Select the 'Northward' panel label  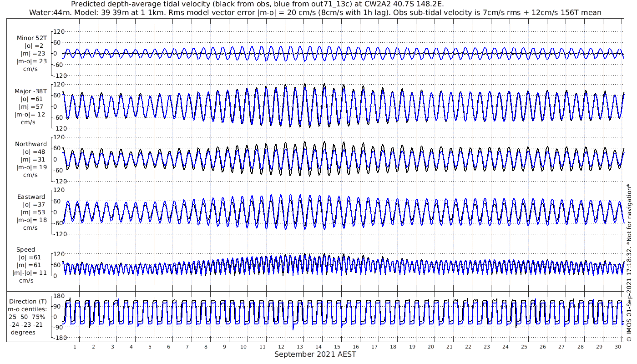click(31, 144)
